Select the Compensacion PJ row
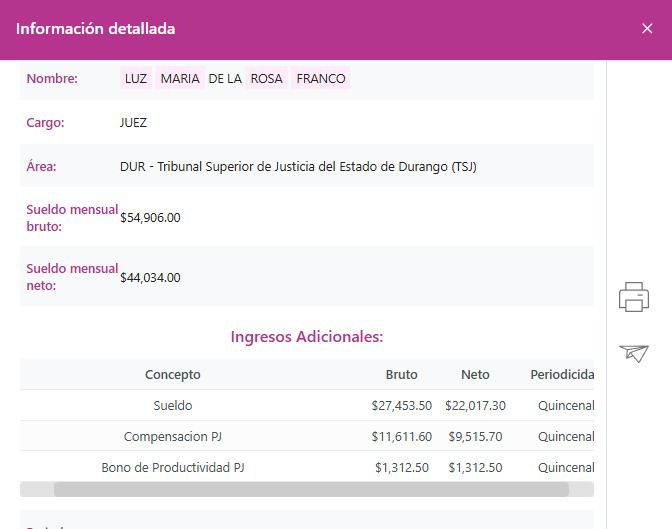672x529 pixels. 173,437
